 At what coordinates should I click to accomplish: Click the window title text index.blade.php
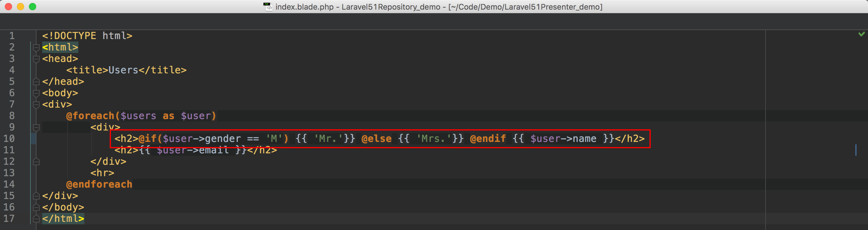[304, 7]
